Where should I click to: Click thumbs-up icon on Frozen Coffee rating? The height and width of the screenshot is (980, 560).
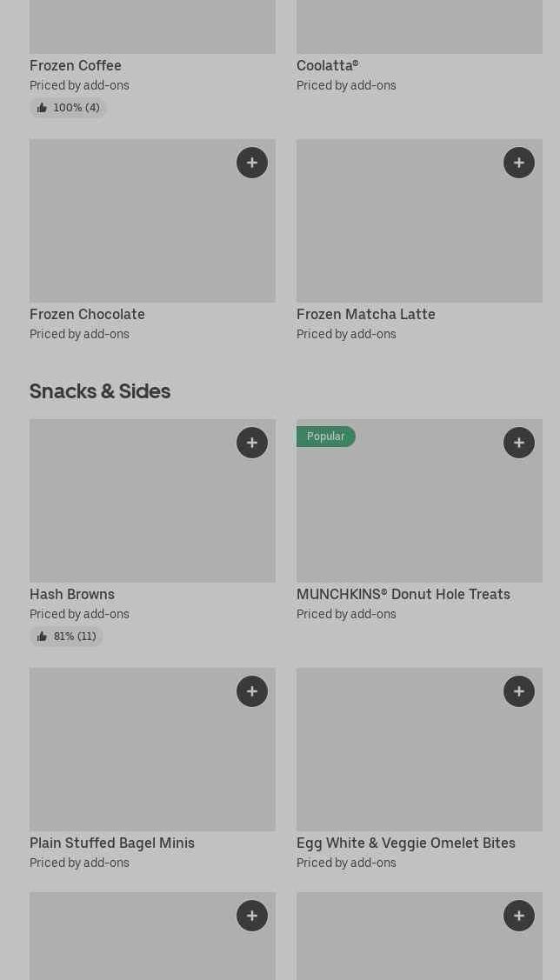pyautogui.click(x=42, y=108)
